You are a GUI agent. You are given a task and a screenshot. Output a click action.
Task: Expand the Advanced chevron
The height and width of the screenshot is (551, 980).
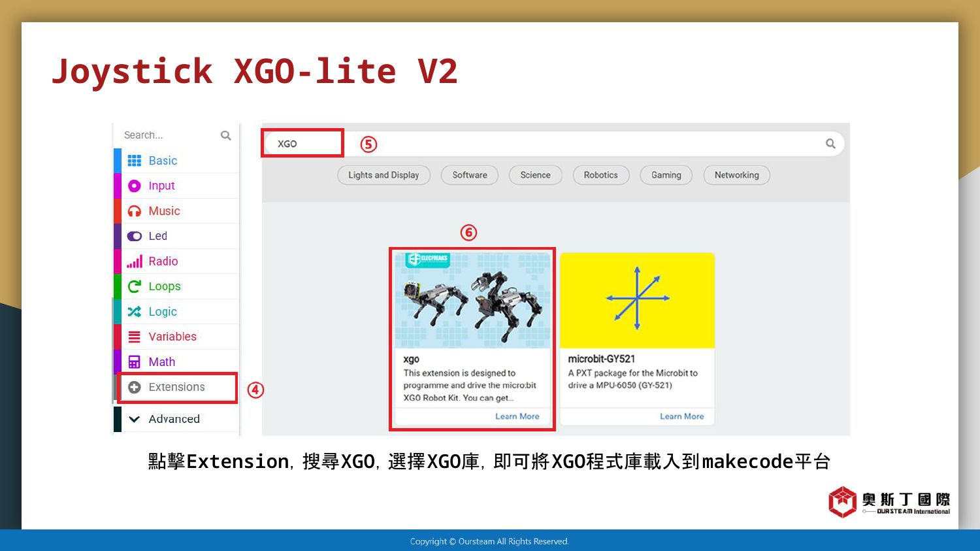(135, 419)
